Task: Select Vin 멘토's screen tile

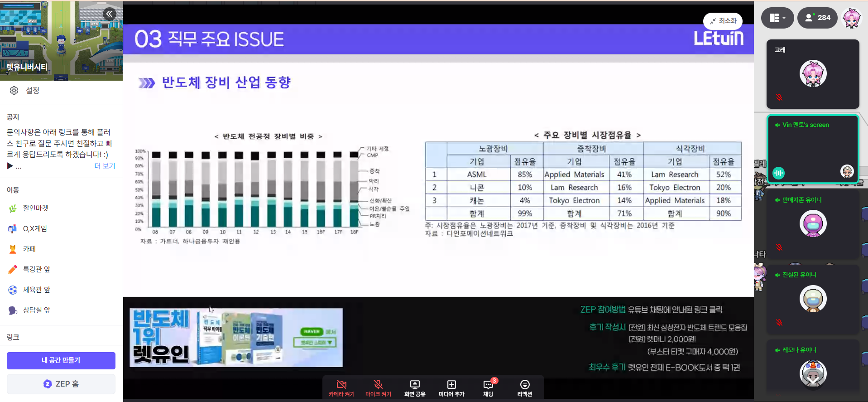Action: click(813, 150)
